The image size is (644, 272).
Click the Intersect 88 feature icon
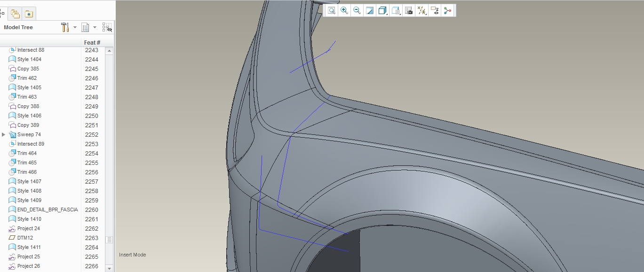[12, 50]
